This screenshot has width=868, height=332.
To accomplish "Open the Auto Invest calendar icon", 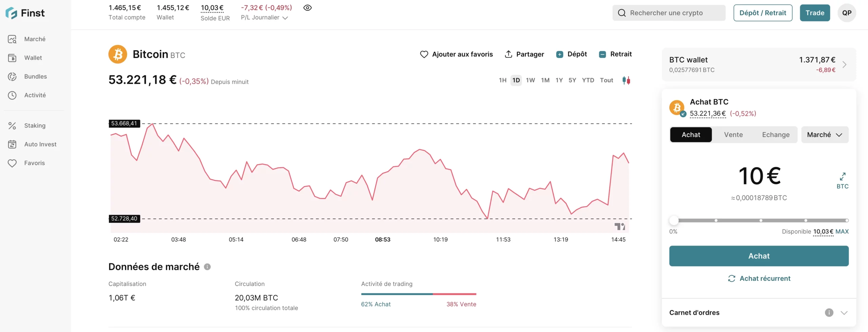I will [x=12, y=144].
